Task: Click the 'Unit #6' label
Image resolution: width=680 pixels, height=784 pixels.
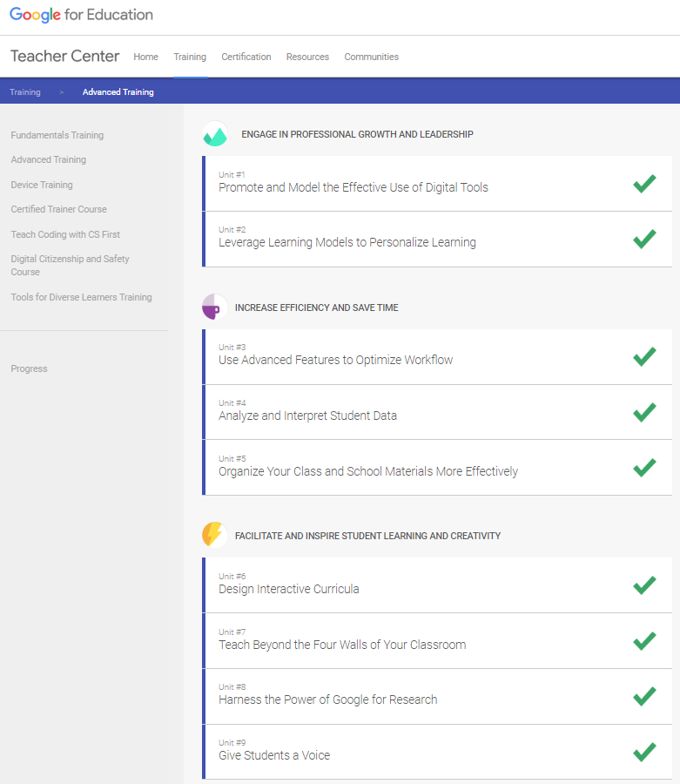Action: pyautogui.click(x=232, y=576)
